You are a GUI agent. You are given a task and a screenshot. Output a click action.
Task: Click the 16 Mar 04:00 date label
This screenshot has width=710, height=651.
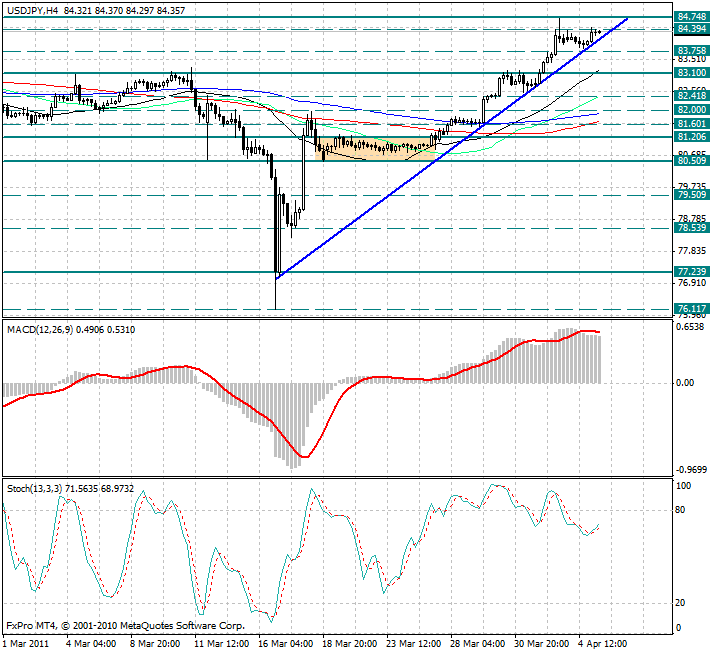pos(286,644)
